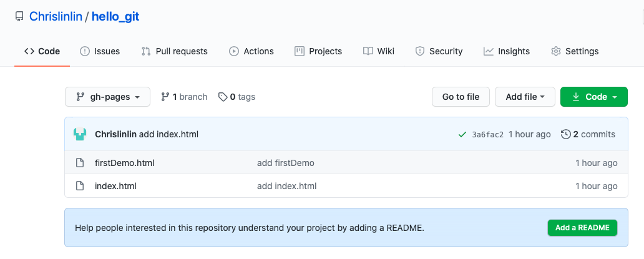Click the file icon next to index.html

[x=80, y=186]
